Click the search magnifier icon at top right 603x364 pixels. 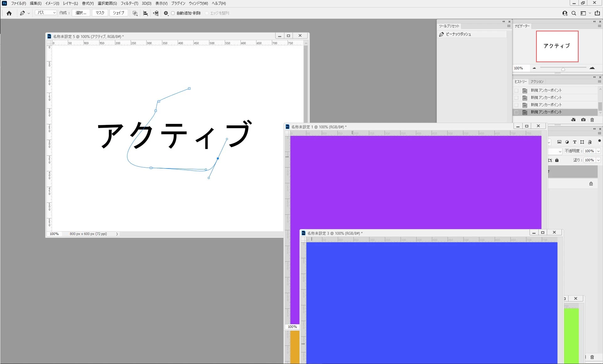click(574, 13)
